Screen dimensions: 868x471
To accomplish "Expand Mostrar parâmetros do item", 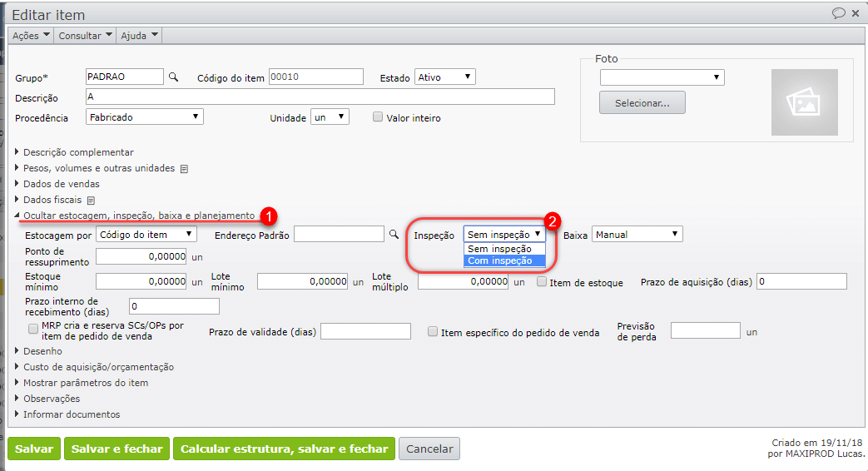I will [85, 383].
